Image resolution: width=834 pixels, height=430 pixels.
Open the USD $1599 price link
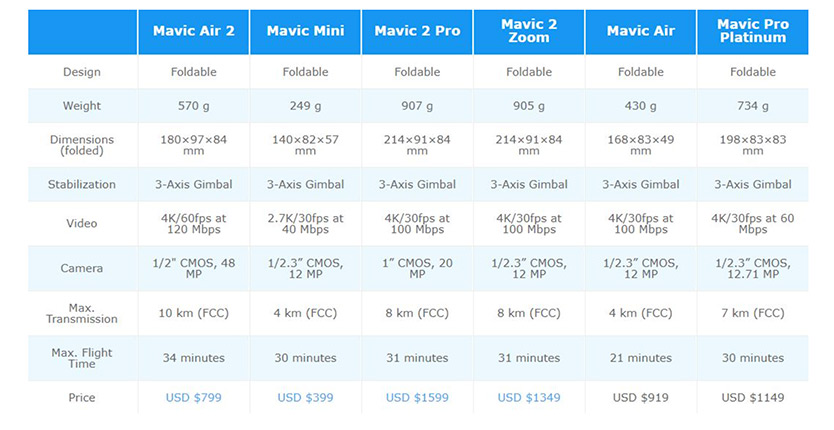(417, 398)
